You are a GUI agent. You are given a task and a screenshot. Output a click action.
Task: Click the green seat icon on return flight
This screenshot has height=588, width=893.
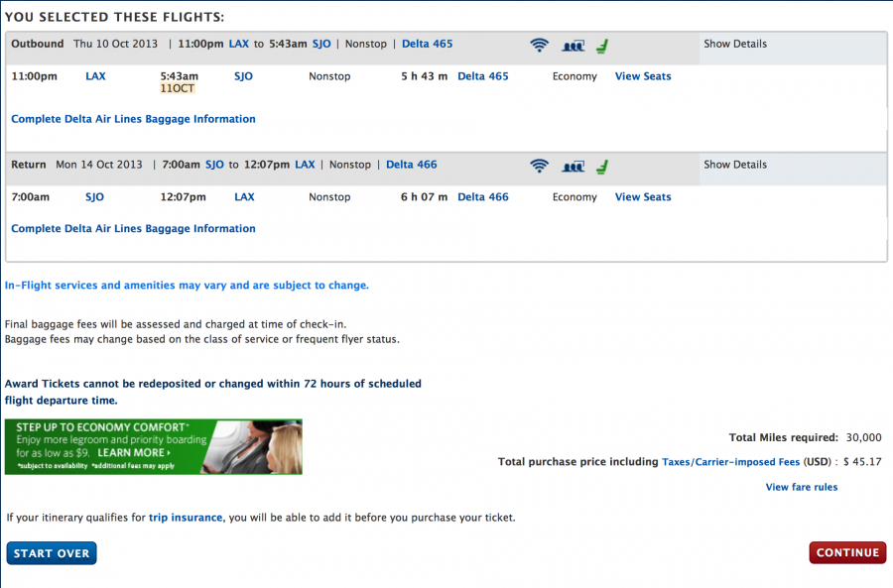tap(602, 166)
